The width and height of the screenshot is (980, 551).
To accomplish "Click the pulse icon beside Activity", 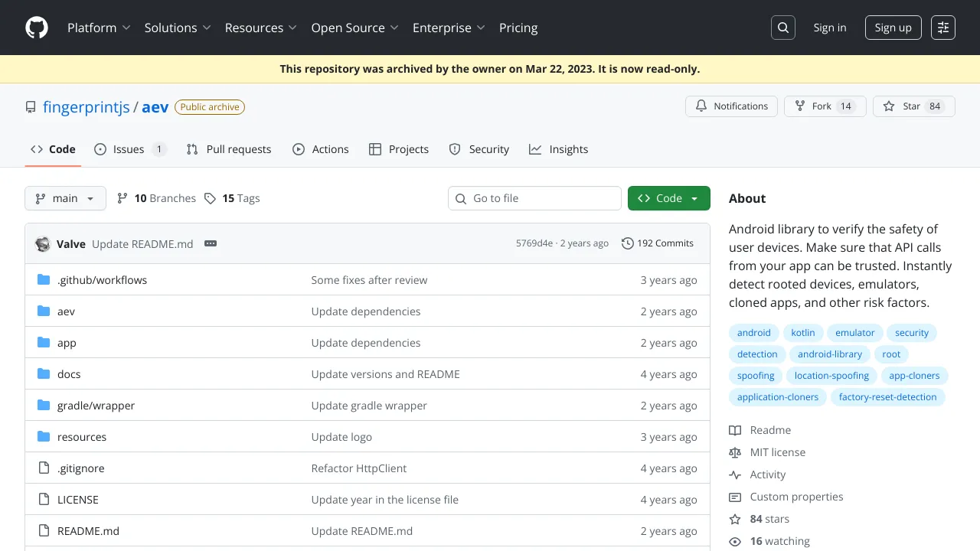I will click(735, 474).
